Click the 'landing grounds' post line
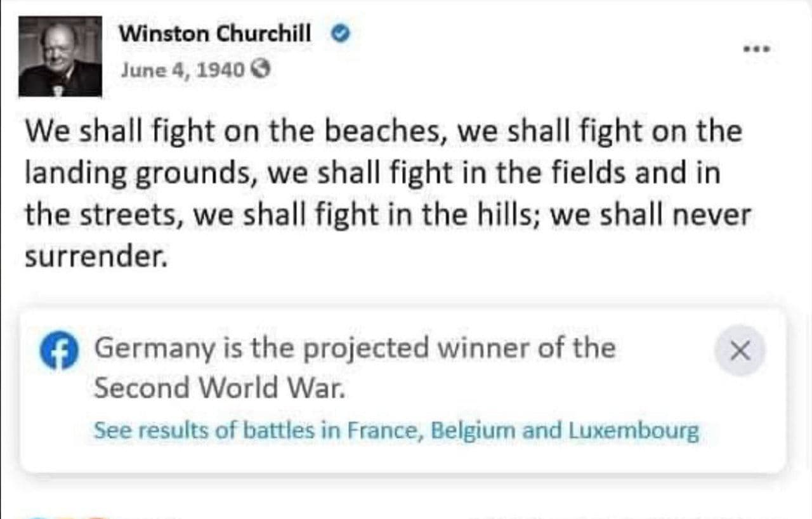The image size is (812, 519). pyautogui.click(x=372, y=173)
